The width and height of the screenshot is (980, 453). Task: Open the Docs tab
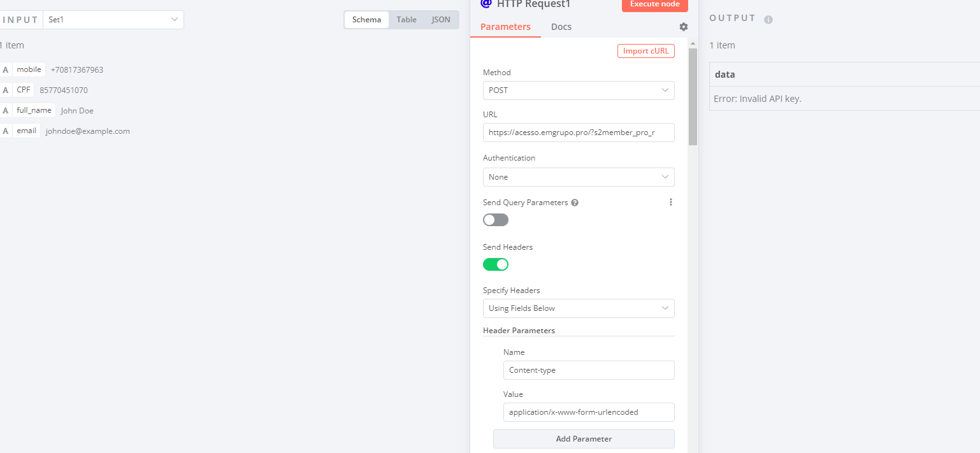pyautogui.click(x=561, y=27)
